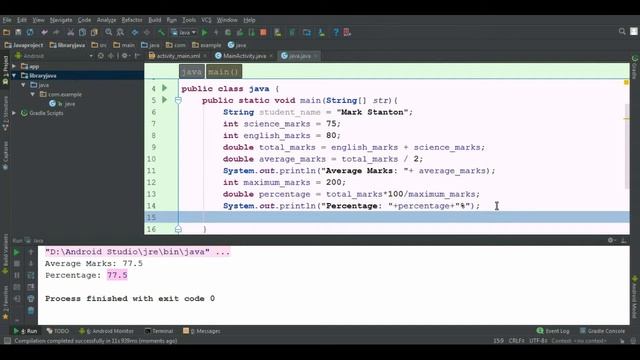Viewport: 640px width, 360px height.
Task: Open the java run configuration dropdown
Action: click(183, 32)
